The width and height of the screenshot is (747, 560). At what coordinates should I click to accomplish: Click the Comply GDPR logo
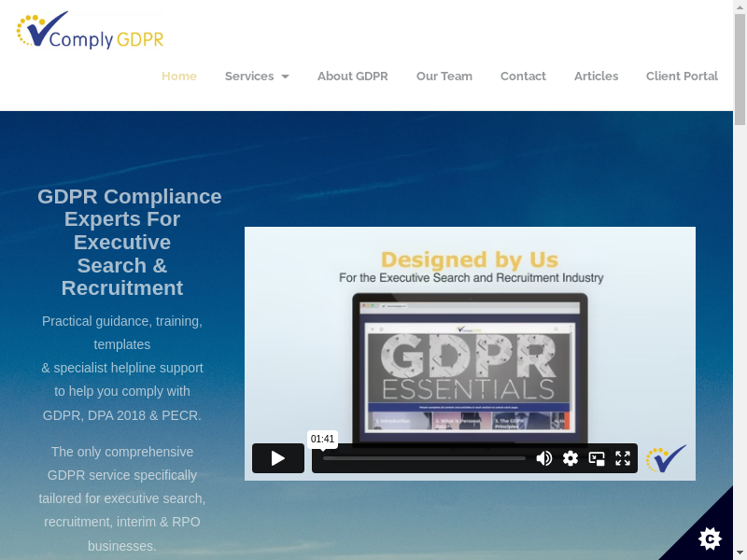pyautogui.click(x=90, y=32)
